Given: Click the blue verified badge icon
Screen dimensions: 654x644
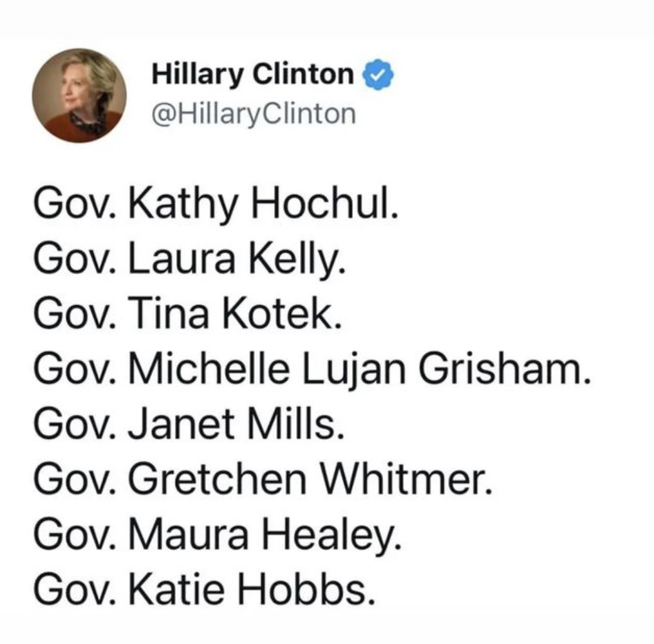Looking at the screenshot, I should tap(378, 75).
